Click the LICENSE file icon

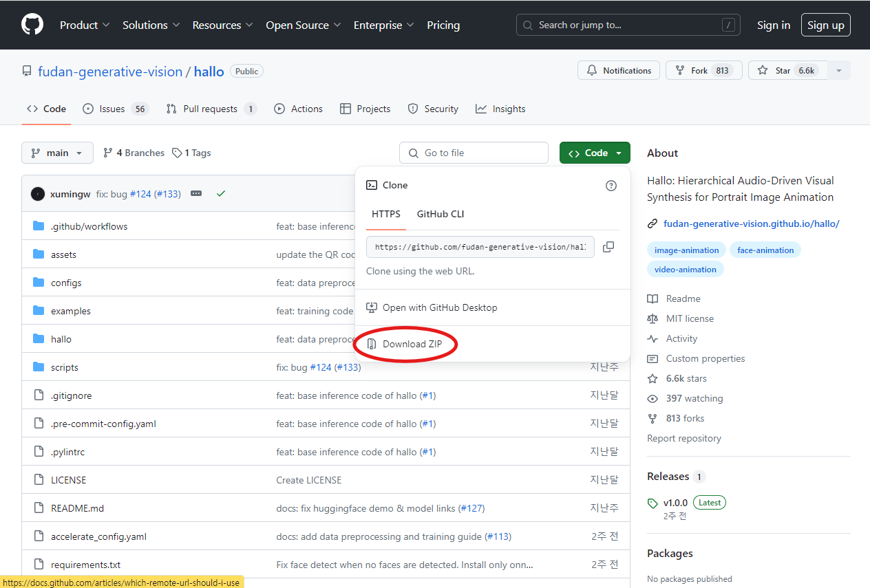pos(39,480)
